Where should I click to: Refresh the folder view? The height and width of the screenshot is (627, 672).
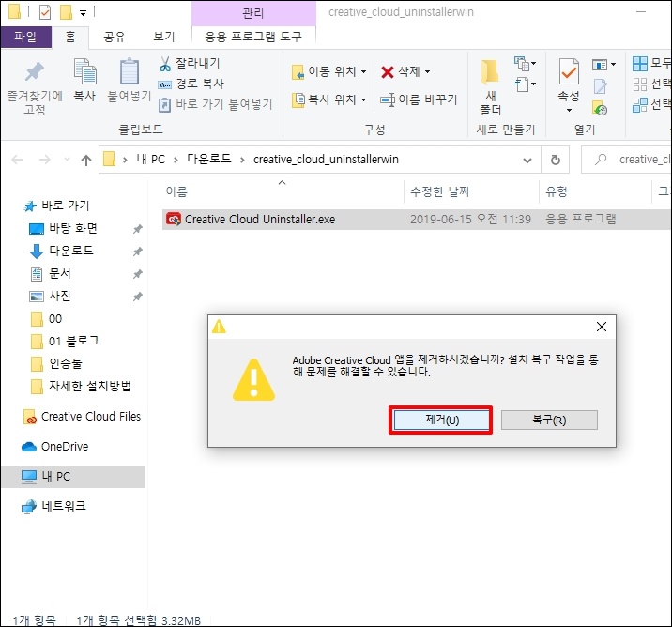(556, 160)
